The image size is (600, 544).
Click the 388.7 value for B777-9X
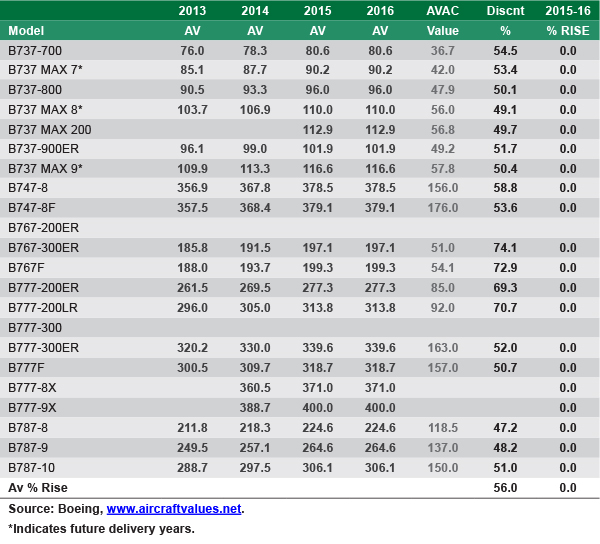pos(255,408)
